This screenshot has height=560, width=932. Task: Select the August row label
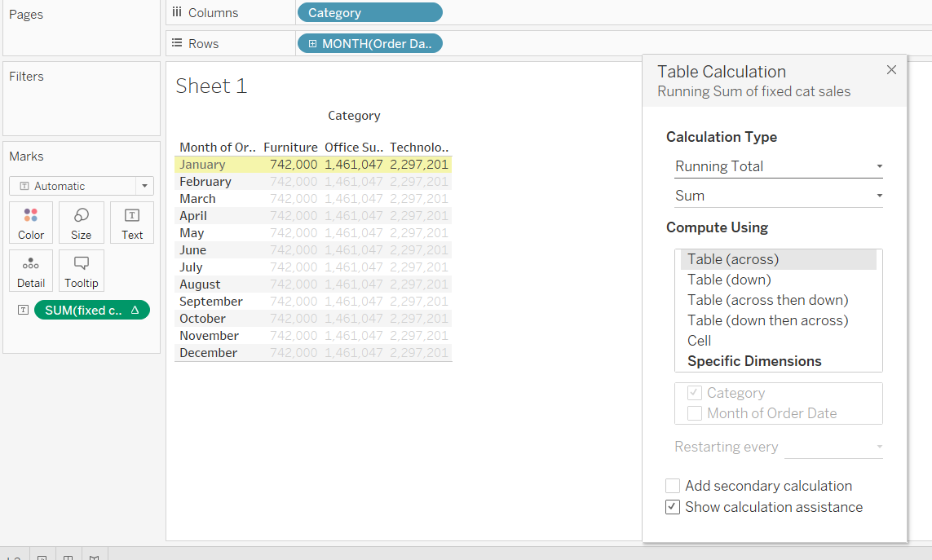tap(200, 284)
